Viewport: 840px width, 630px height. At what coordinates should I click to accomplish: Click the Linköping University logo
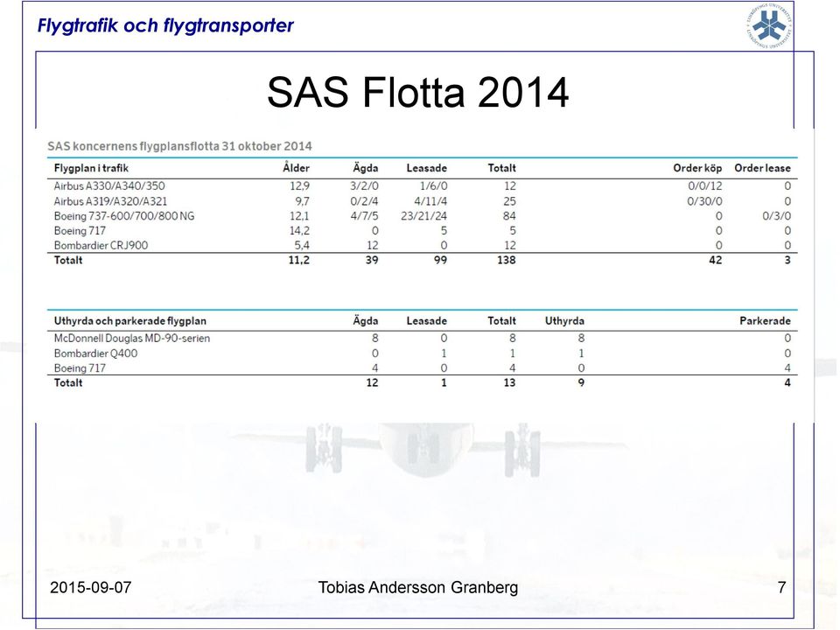click(x=769, y=25)
